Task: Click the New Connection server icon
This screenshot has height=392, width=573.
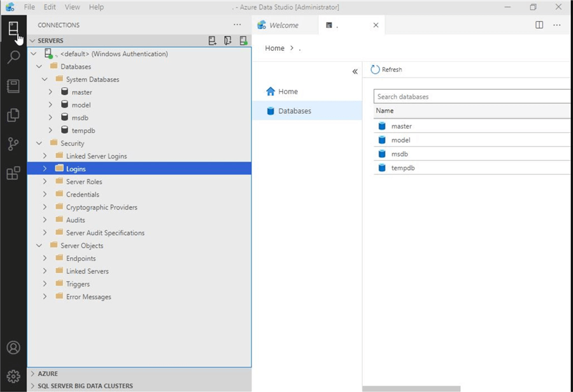Action: coord(213,41)
